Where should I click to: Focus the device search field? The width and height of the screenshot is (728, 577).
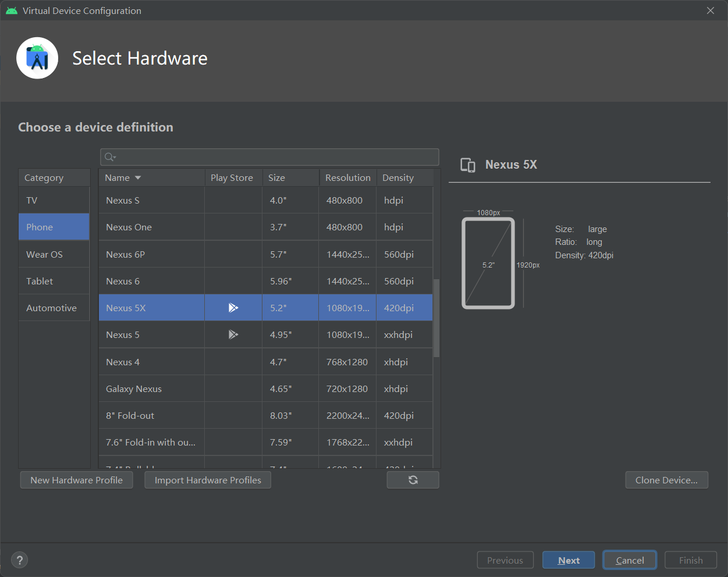[x=269, y=157]
